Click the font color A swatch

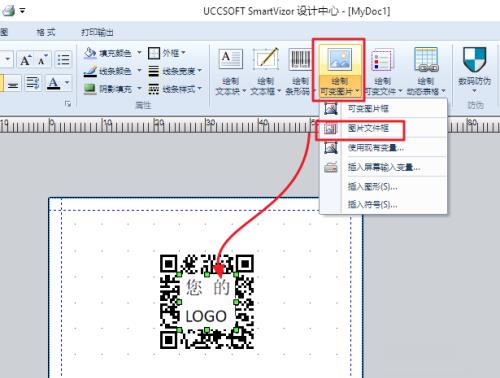tap(54, 82)
